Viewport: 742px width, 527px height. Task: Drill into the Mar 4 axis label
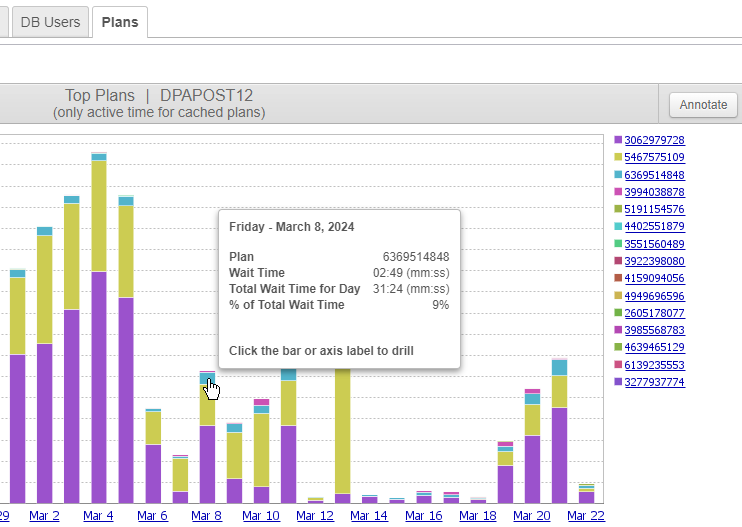pos(98,516)
